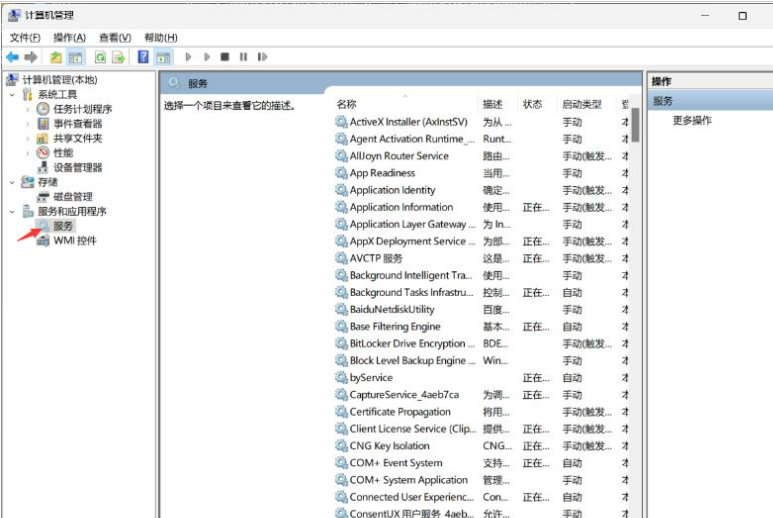Select 性能 in the tree

click(63, 153)
